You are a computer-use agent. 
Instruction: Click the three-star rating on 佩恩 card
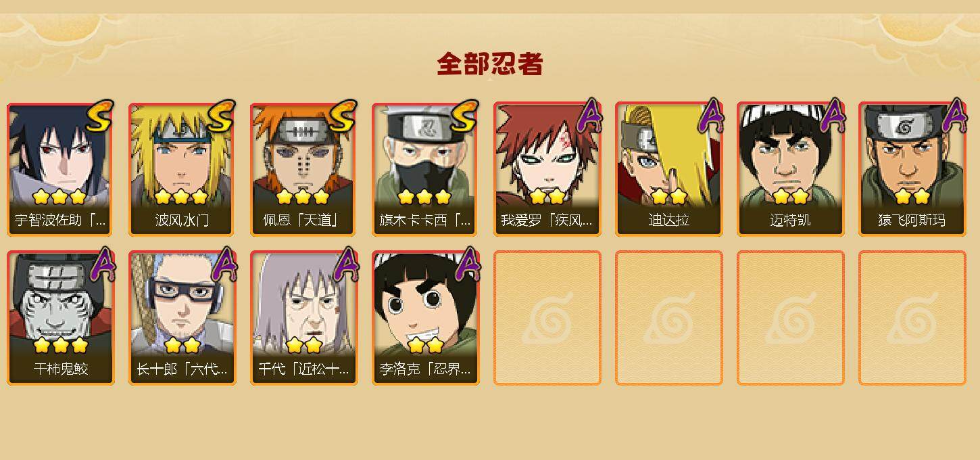(x=303, y=197)
